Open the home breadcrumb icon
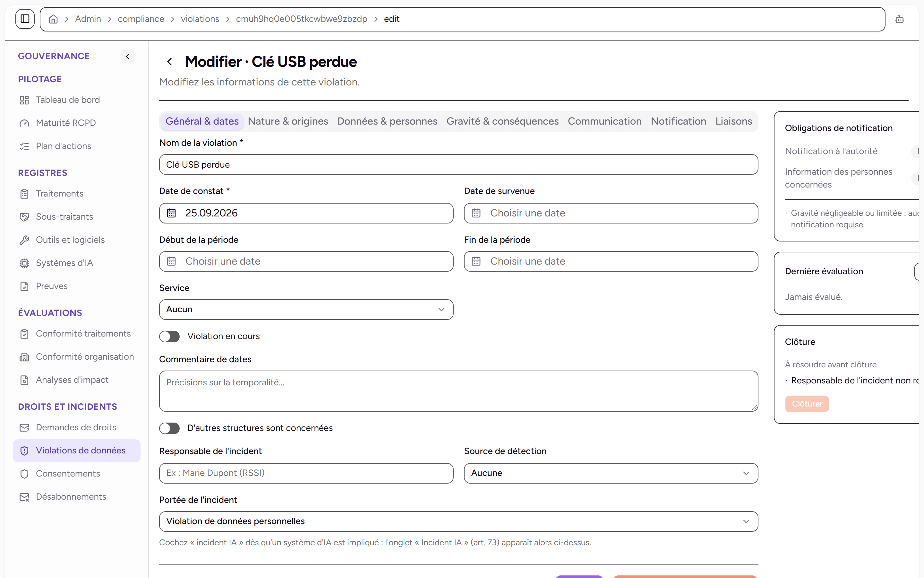This screenshot has height=578, width=924. coord(54,19)
